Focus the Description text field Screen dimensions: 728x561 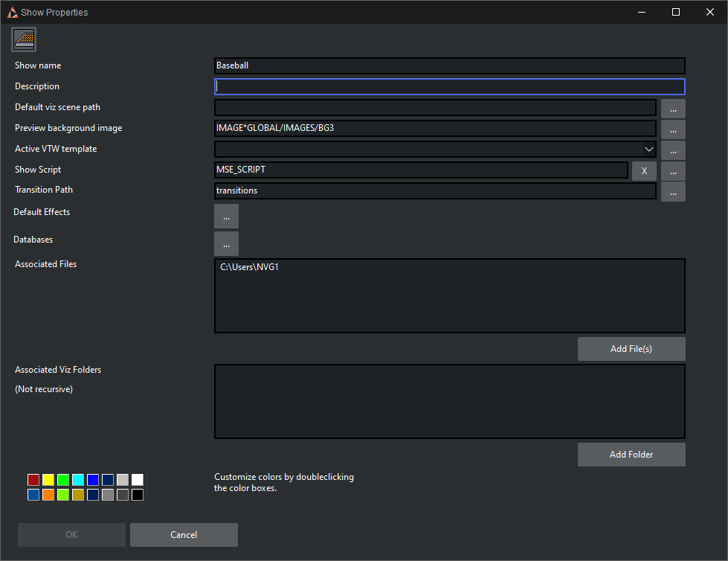click(x=449, y=86)
